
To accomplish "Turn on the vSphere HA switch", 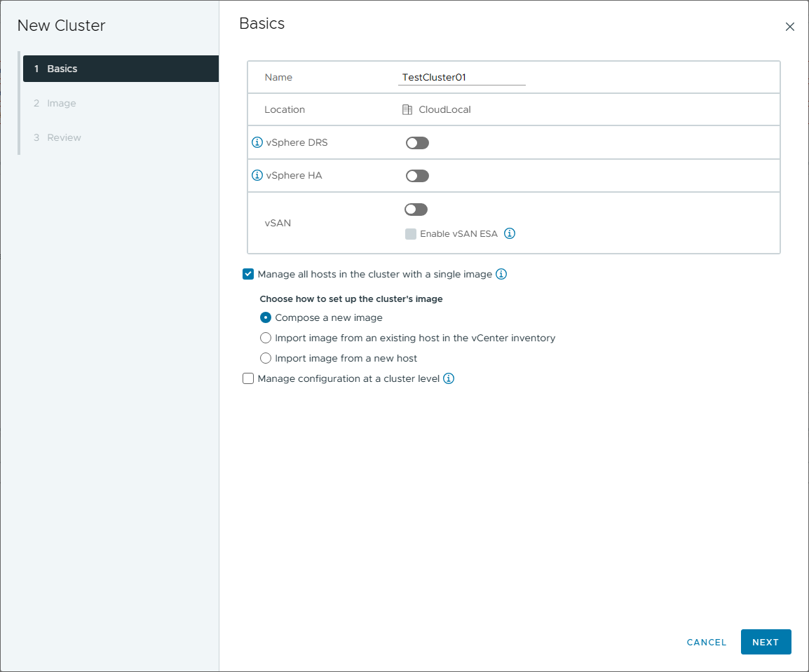I will pyautogui.click(x=417, y=176).
